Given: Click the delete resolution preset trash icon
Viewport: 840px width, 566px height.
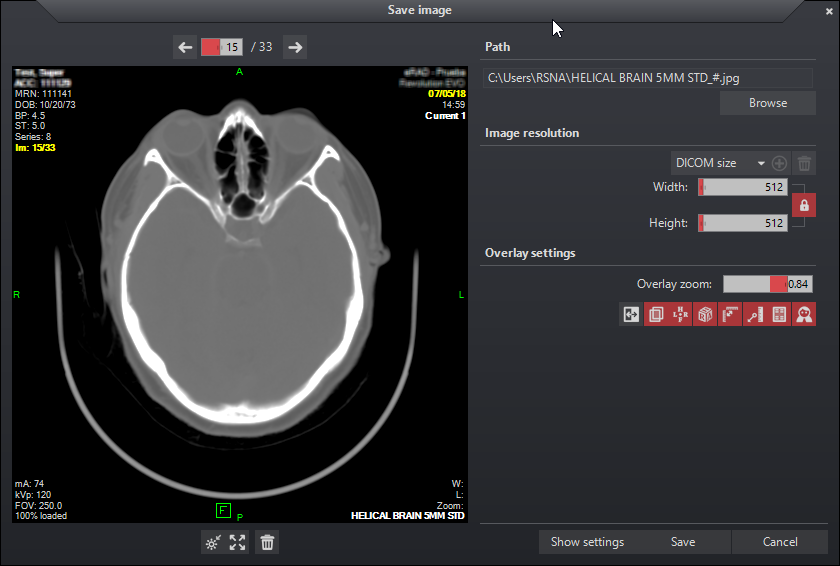Looking at the screenshot, I should pos(805,163).
